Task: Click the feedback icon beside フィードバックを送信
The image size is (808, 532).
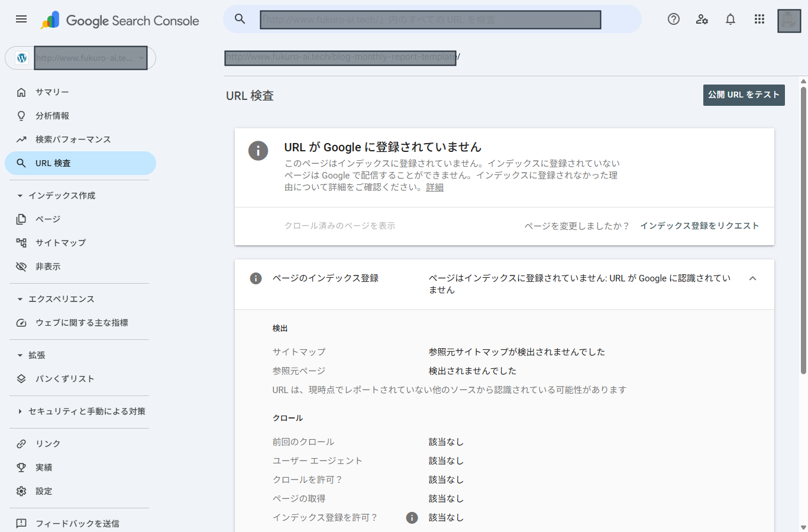Action: (21, 524)
